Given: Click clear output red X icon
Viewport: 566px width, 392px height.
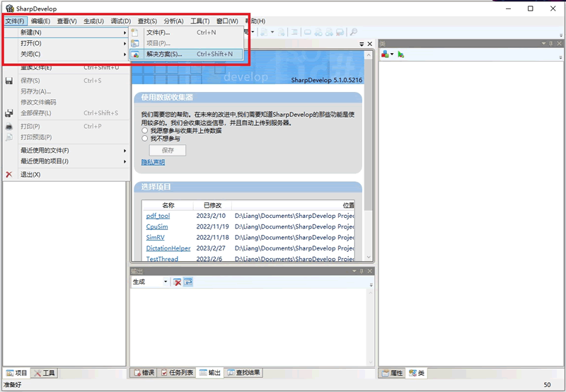Looking at the screenshot, I should pyautogui.click(x=178, y=282).
